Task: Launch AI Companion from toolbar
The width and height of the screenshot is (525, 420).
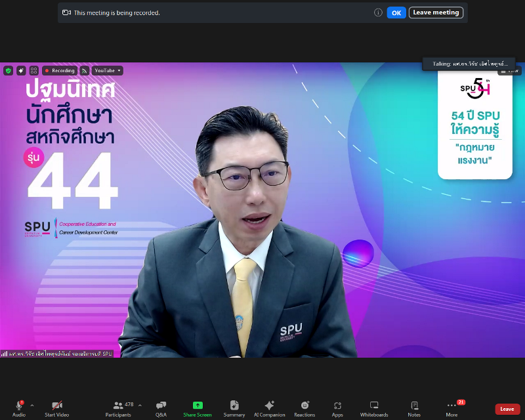Action: tap(270, 409)
